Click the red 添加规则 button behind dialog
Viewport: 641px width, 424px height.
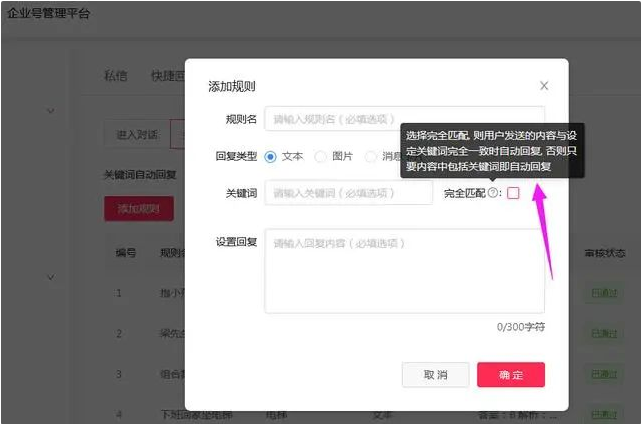click(x=139, y=208)
